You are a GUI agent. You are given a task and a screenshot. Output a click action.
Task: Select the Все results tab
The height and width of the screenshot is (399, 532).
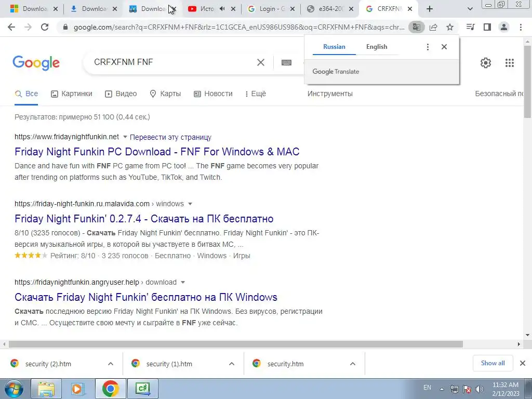tap(26, 94)
